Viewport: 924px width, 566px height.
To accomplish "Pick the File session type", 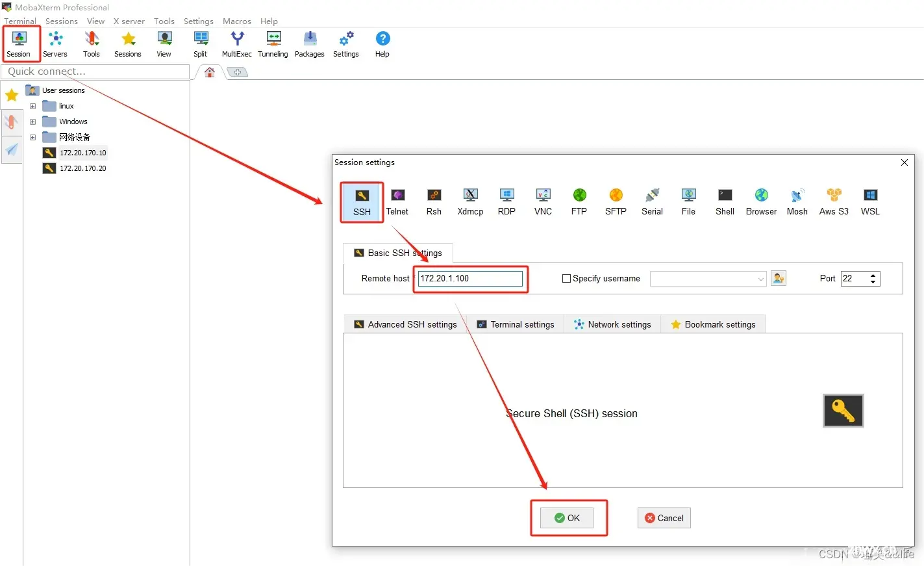I will [688, 202].
